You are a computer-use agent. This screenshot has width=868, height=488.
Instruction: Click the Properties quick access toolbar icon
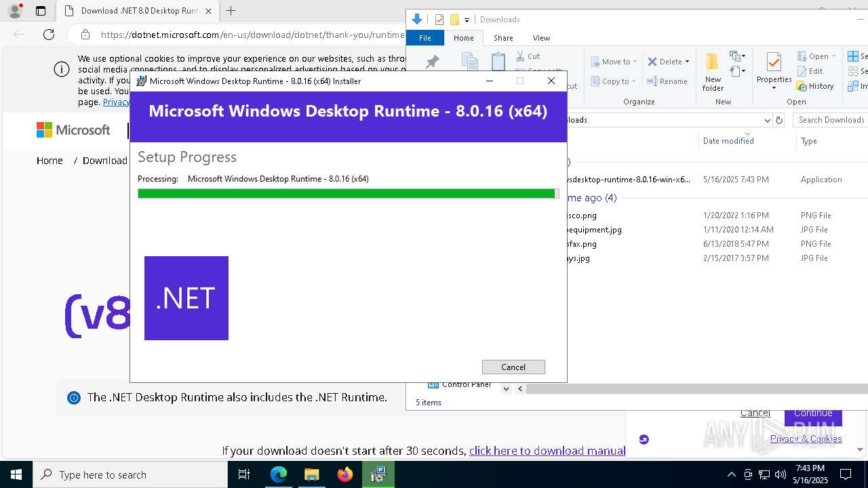(439, 20)
